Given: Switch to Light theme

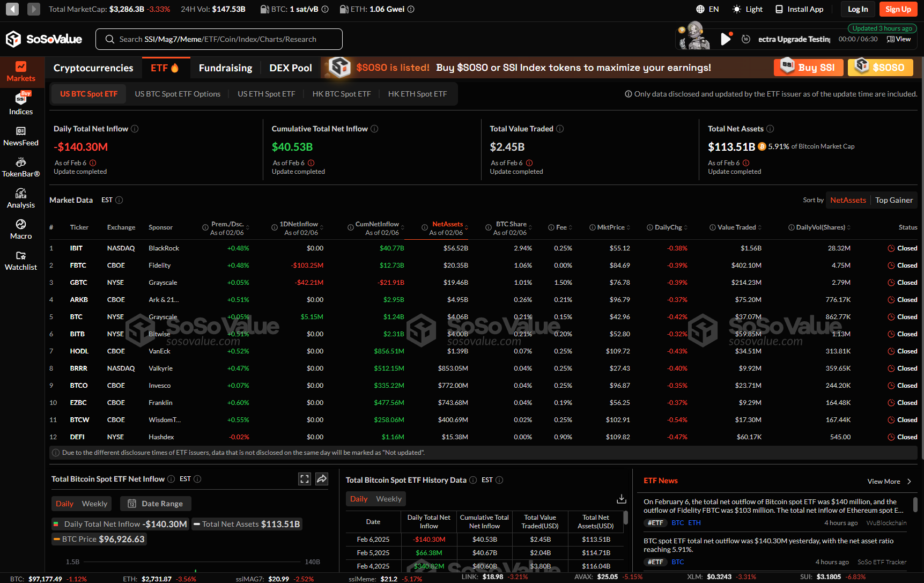Looking at the screenshot, I should (x=748, y=9).
